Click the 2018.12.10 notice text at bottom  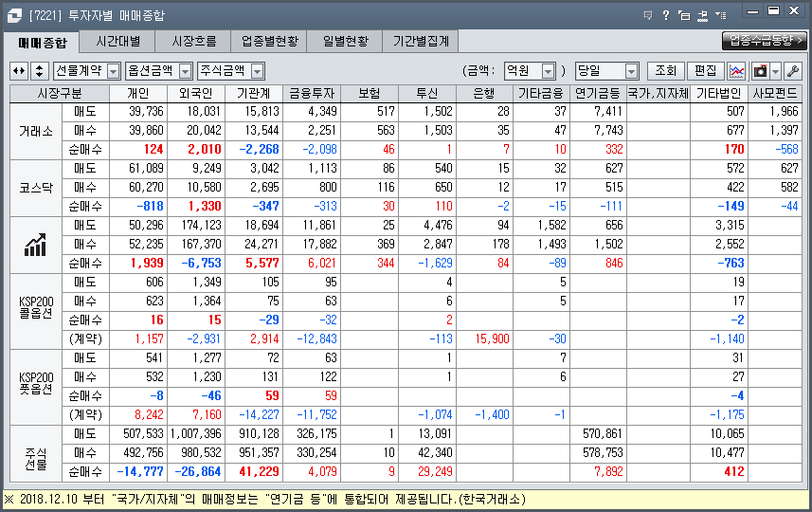pyautogui.click(x=265, y=500)
